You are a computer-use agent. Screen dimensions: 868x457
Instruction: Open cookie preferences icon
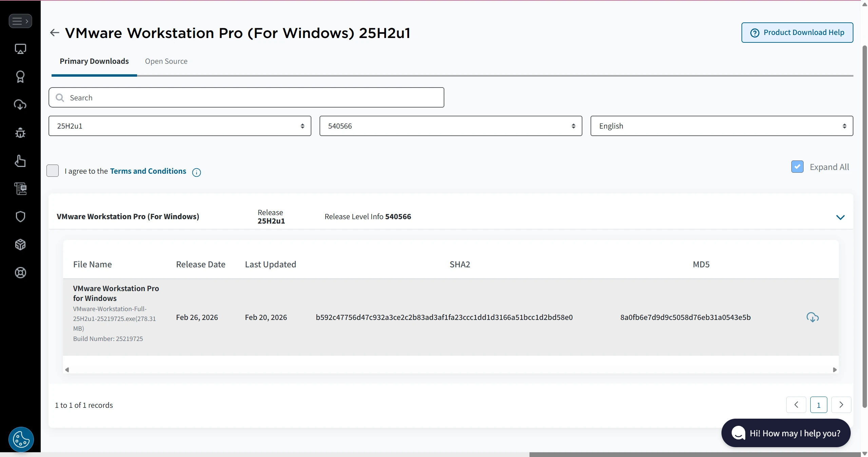21,439
